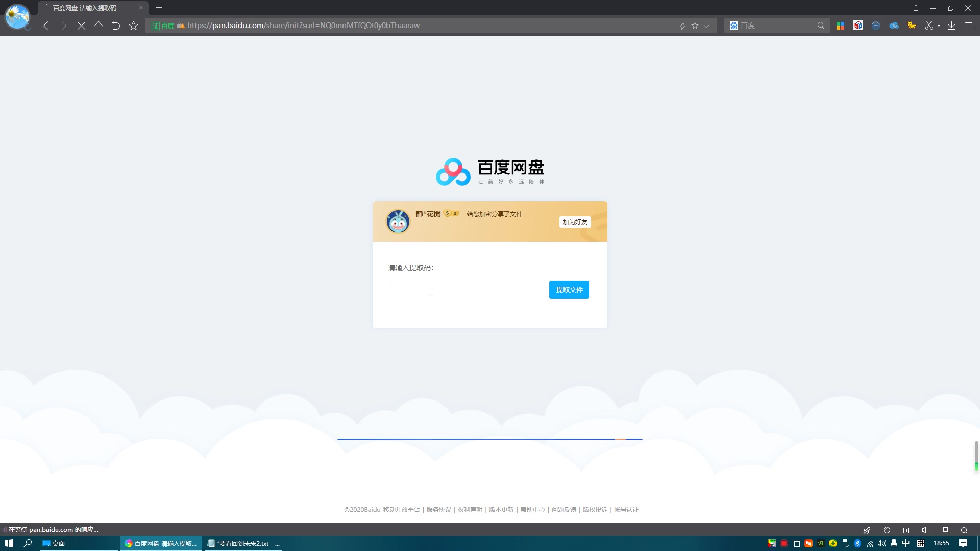
Task: Click the yellow cat extension icon
Action: pos(912,26)
